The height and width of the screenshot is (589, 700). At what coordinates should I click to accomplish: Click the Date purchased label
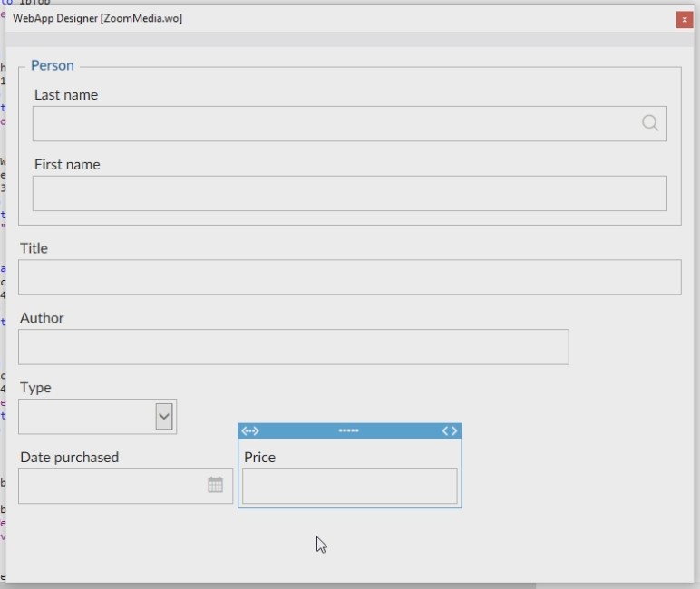(x=70, y=458)
